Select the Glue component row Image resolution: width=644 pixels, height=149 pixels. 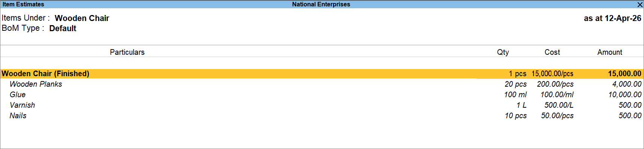click(322, 95)
